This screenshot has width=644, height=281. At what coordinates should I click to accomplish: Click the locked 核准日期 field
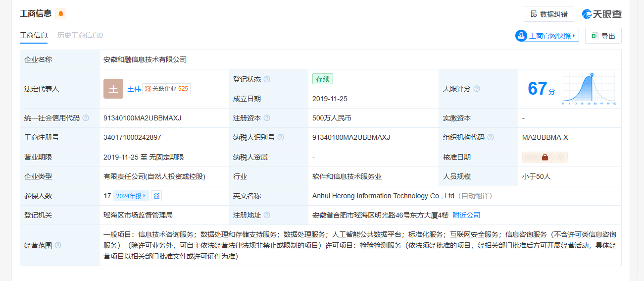545,157
